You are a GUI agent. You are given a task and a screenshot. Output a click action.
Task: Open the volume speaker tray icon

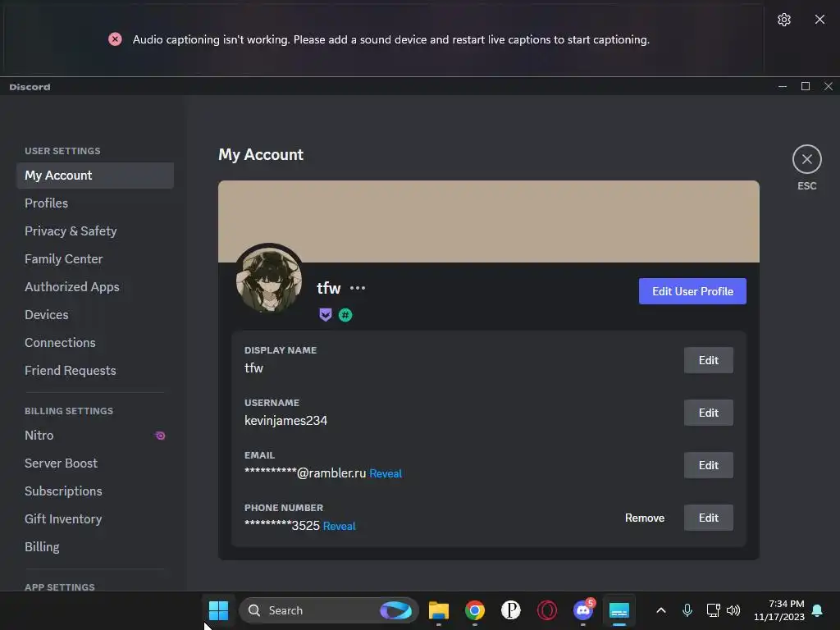tap(733, 610)
